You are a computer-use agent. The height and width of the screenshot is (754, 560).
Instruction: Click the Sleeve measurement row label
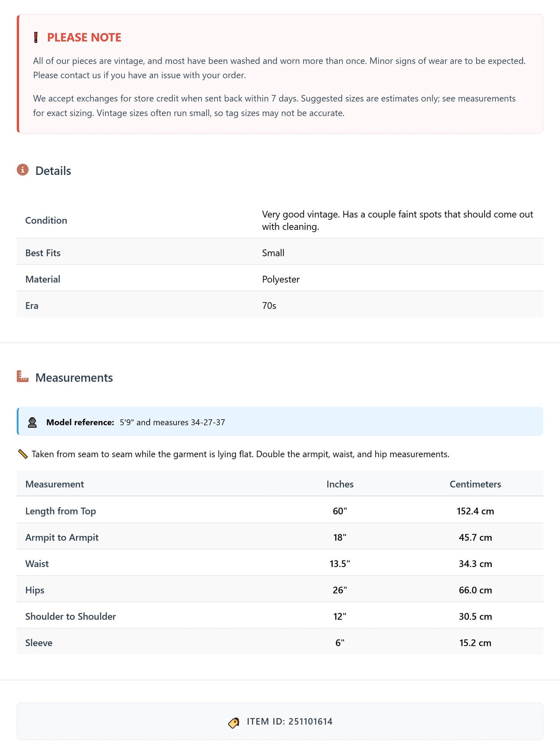(x=39, y=643)
